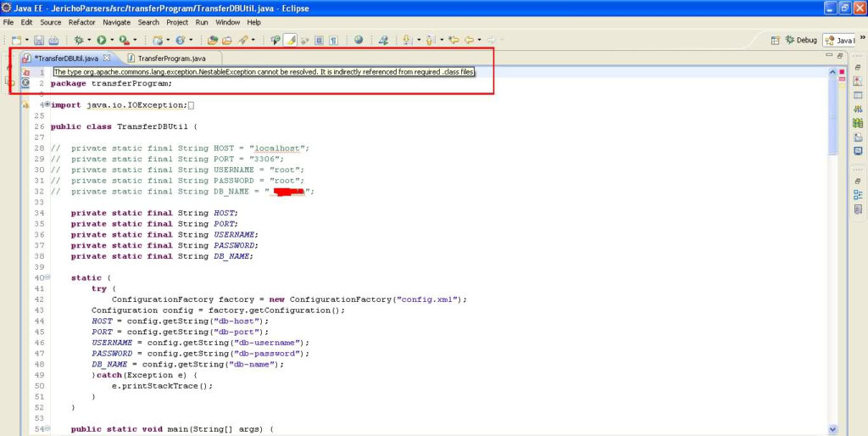The height and width of the screenshot is (436, 868).
Task: Navigate Back with the yellow left arrow
Action: pyautogui.click(x=469, y=40)
